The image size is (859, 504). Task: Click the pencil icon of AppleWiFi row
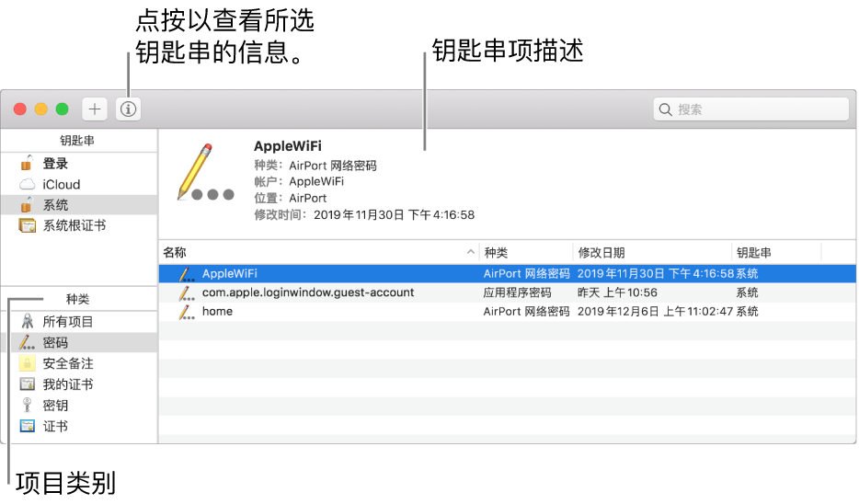pyautogui.click(x=187, y=273)
